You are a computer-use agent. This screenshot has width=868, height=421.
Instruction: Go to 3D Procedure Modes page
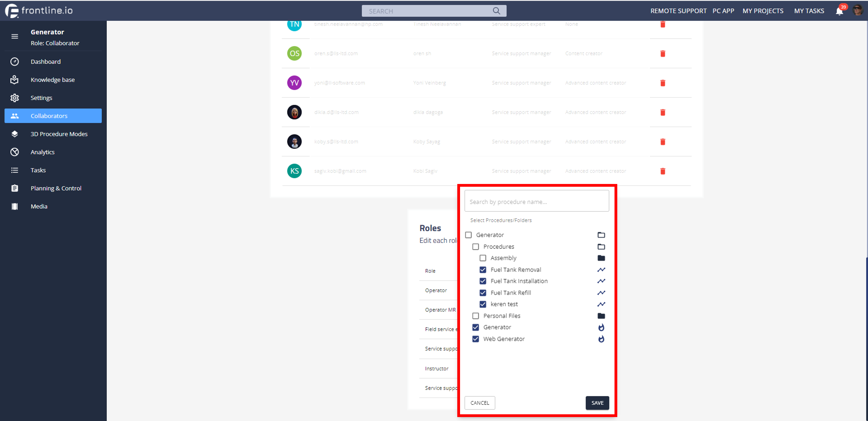tap(59, 134)
